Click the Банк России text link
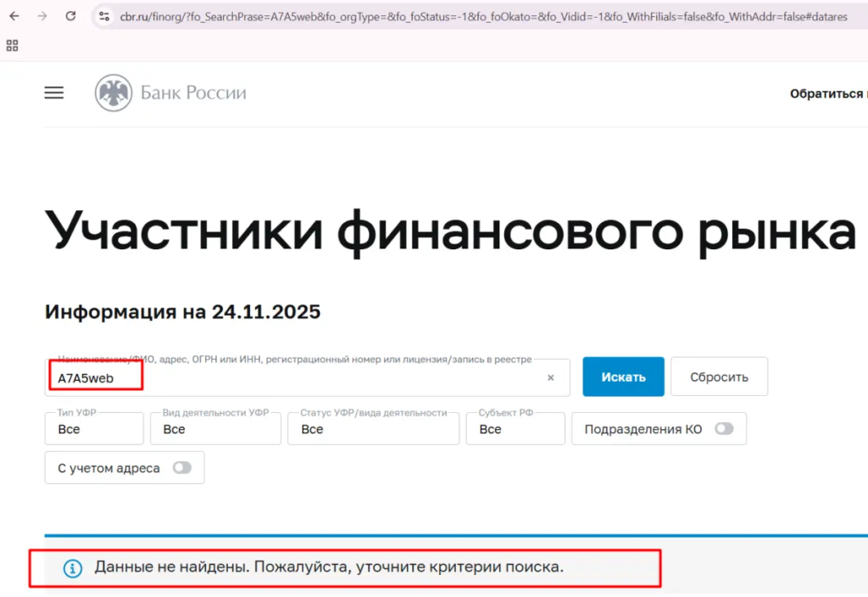868x597 pixels. pyautogui.click(x=193, y=93)
